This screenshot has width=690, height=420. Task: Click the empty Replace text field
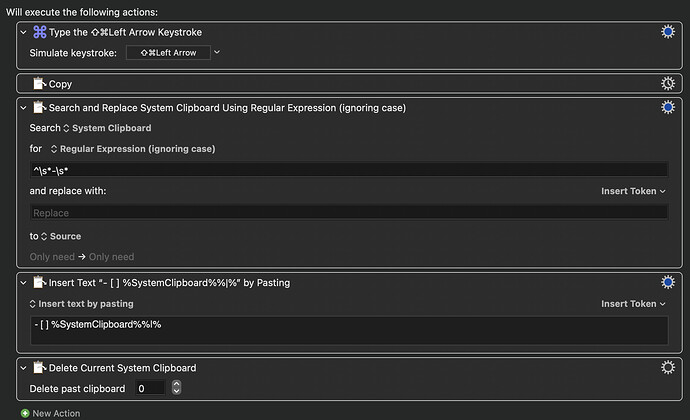coord(349,213)
